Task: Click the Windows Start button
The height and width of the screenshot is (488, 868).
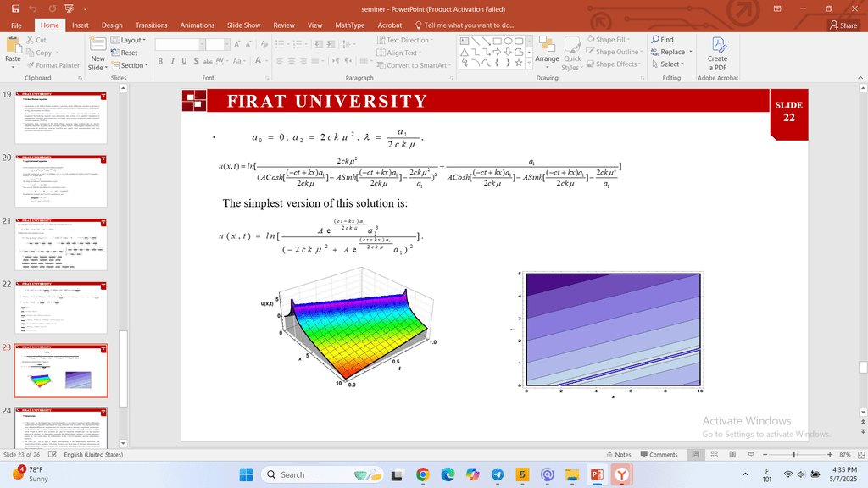Action: (246, 474)
